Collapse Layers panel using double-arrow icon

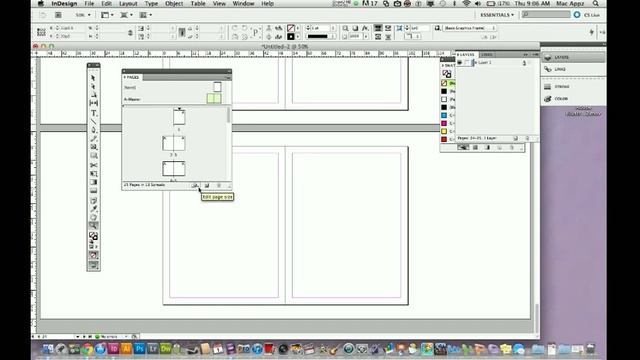[525, 54]
